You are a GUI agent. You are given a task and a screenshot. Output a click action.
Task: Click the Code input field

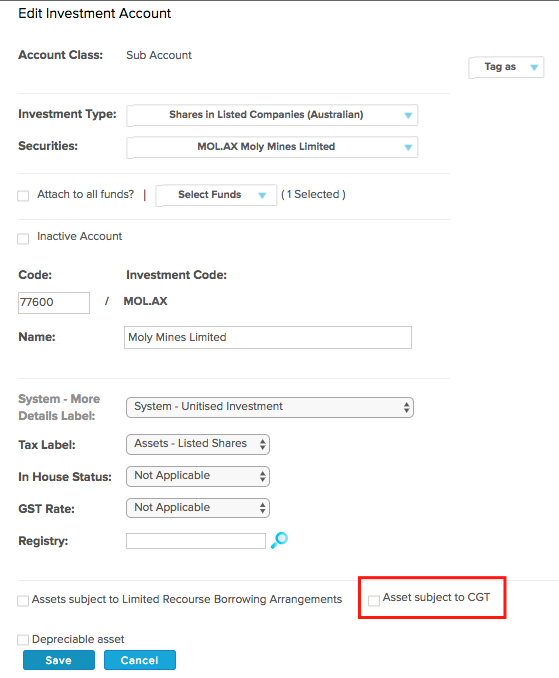coord(54,302)
